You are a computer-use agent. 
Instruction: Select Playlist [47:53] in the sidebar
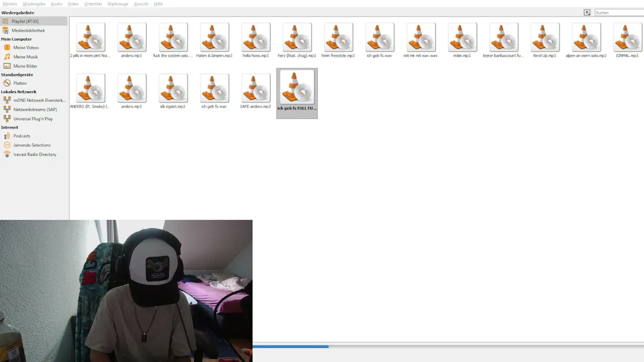[34, 21]
